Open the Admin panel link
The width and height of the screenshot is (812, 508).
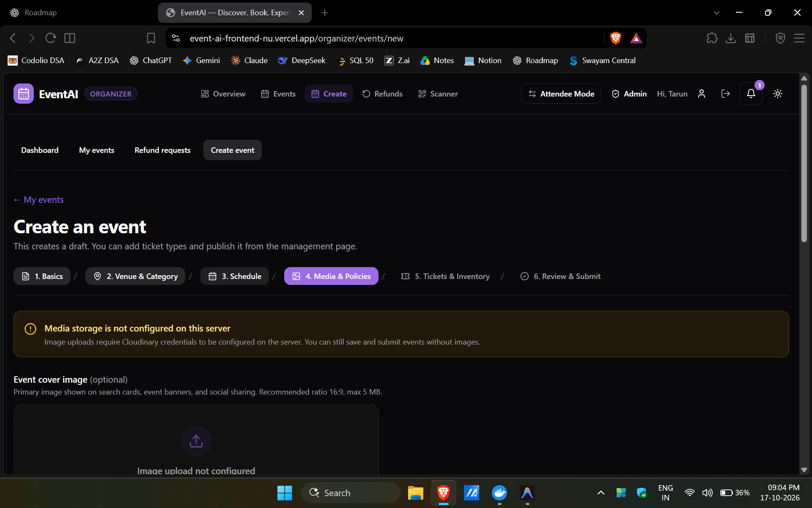(629, 94)
